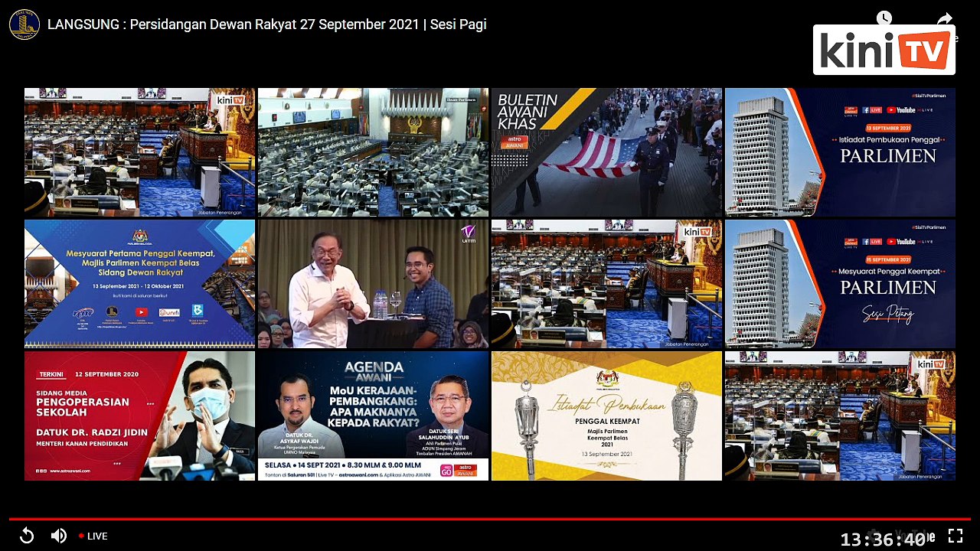The width and height of the screenshot is (980, 551).
Task: Open the video title link 'LANGSUNG : Persidangan Dewan Rakyat'
Action: coord(267,24)
